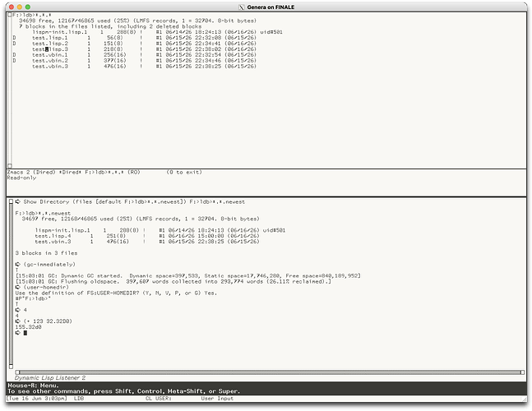
Task: Click the D deletion mark beside test.lisp.1
Action: 14,38
